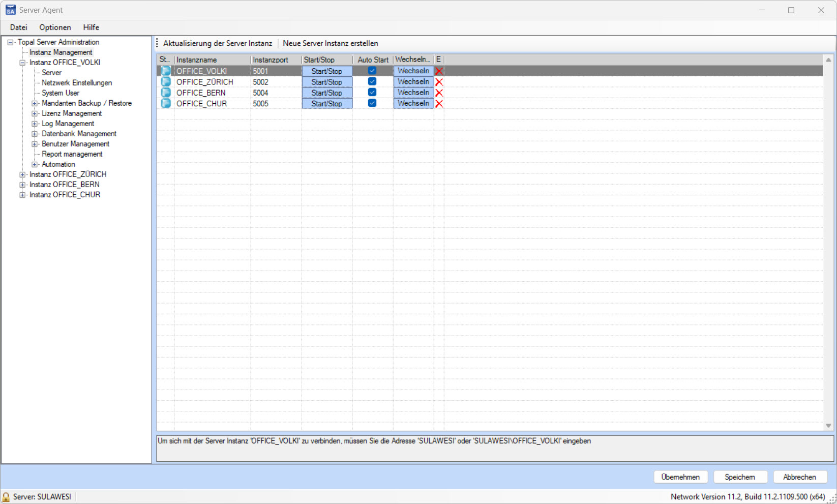Click the OFFICE_CHUR instance status icon
Screen dimensions: 837x504
click(x=166, y=103)
